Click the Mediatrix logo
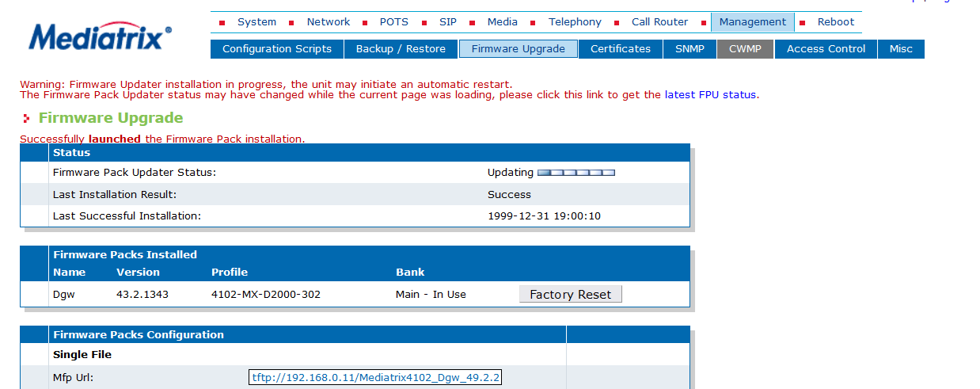This screenshot has height=389, width=980. [100, 36]
